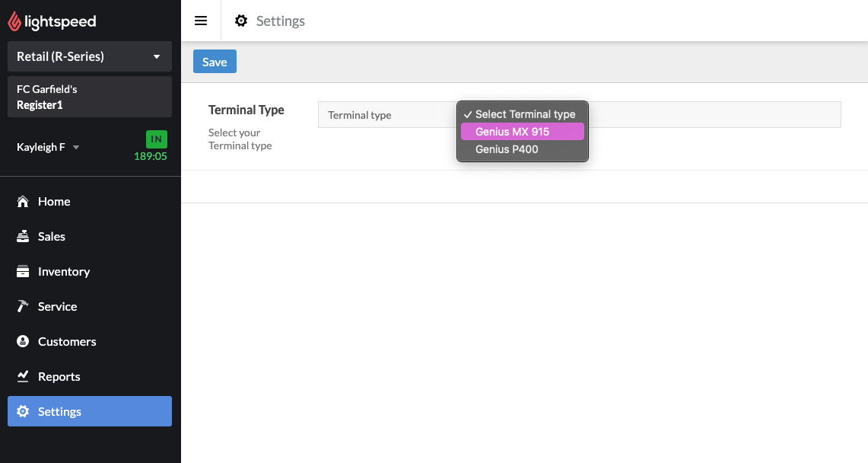Choose Genius P400 option

click(x=523, y=149)
